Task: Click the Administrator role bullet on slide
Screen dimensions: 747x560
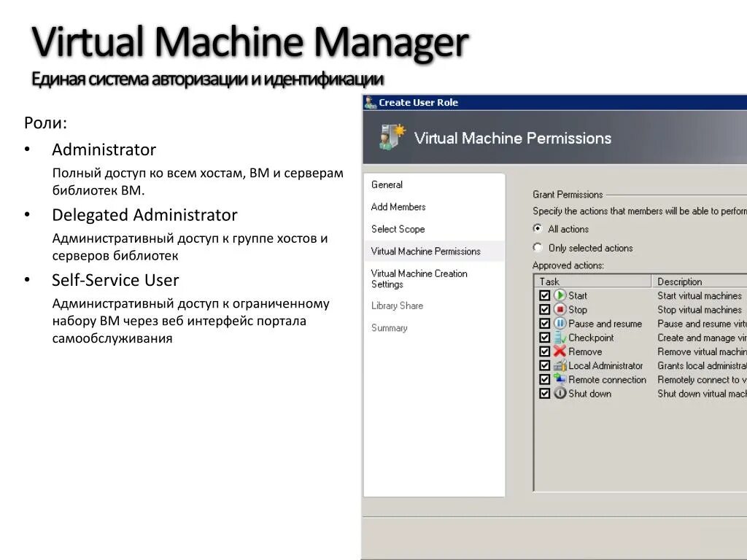Action: click(x=104, y=149)
